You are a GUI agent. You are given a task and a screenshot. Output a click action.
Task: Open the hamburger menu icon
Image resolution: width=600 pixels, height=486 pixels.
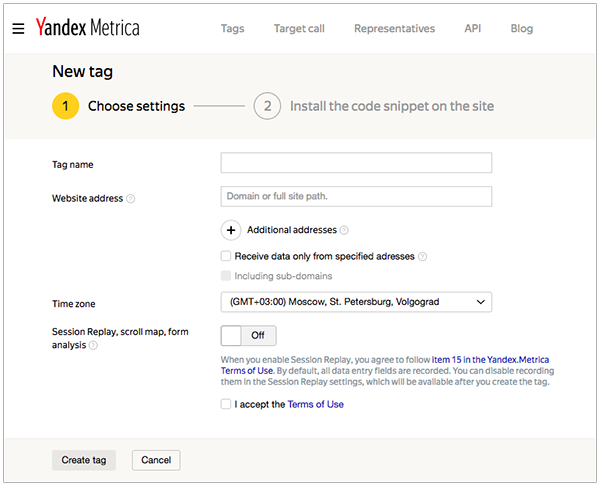[x=18, y=28]
